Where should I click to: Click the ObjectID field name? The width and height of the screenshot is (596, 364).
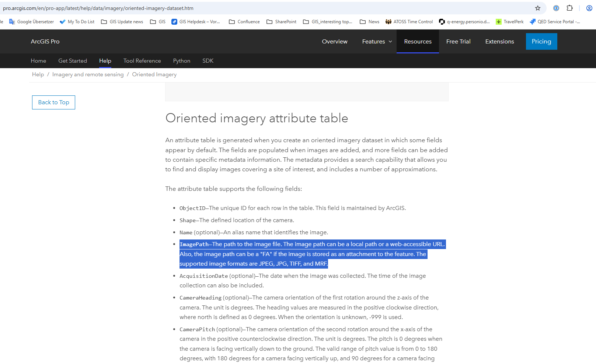point(192,208)
